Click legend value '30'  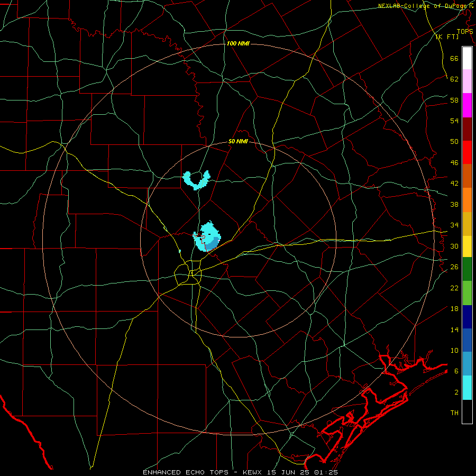pos(454,246)
